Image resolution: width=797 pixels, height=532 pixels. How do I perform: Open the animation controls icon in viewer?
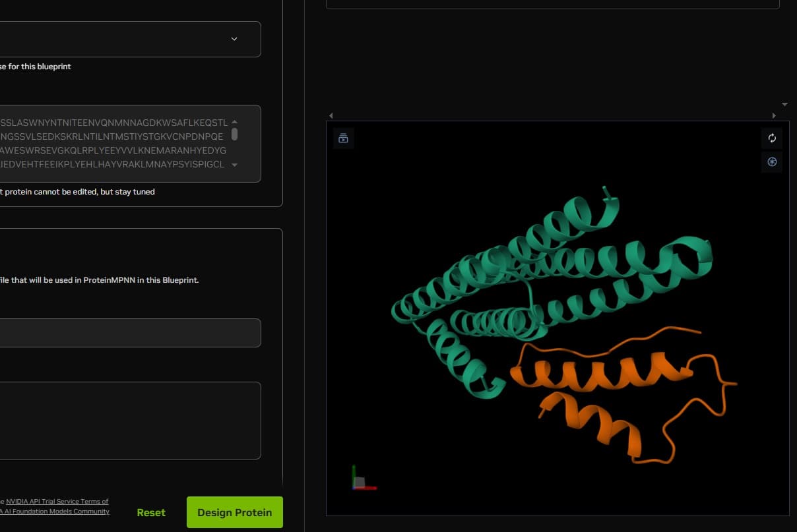(343, 138)
